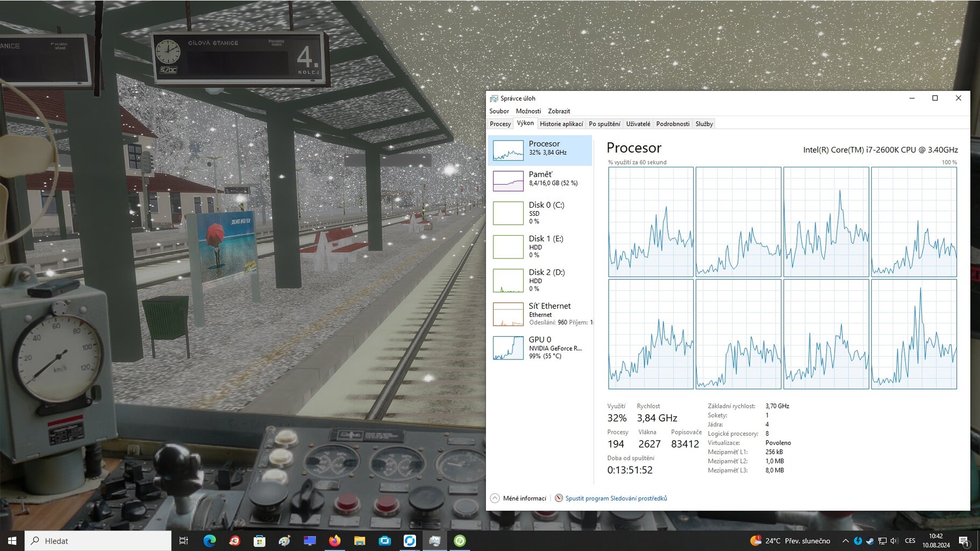Open the Možnosti menu
Screen dimensions: 980x551
pyautogui.click(x=528, y=111)
